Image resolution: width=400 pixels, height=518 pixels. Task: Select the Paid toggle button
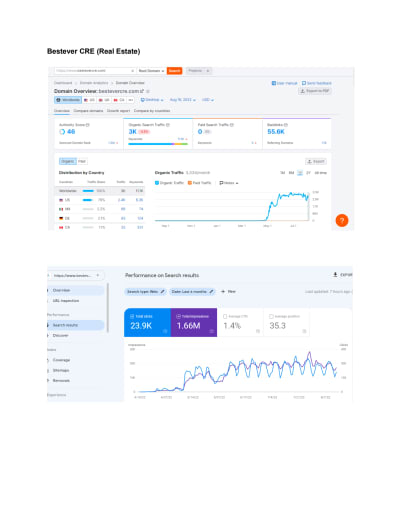82,161
